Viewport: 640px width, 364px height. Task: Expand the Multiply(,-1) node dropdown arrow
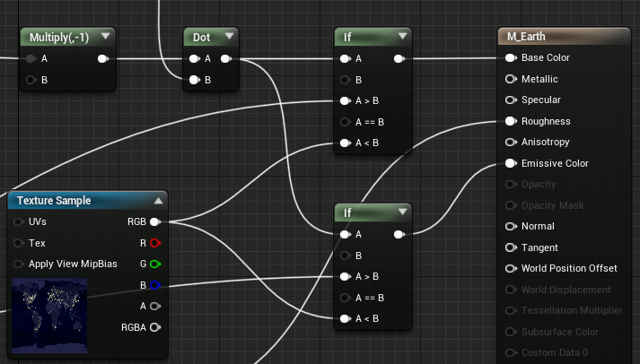pyautogui.click(x=105, y=36)
